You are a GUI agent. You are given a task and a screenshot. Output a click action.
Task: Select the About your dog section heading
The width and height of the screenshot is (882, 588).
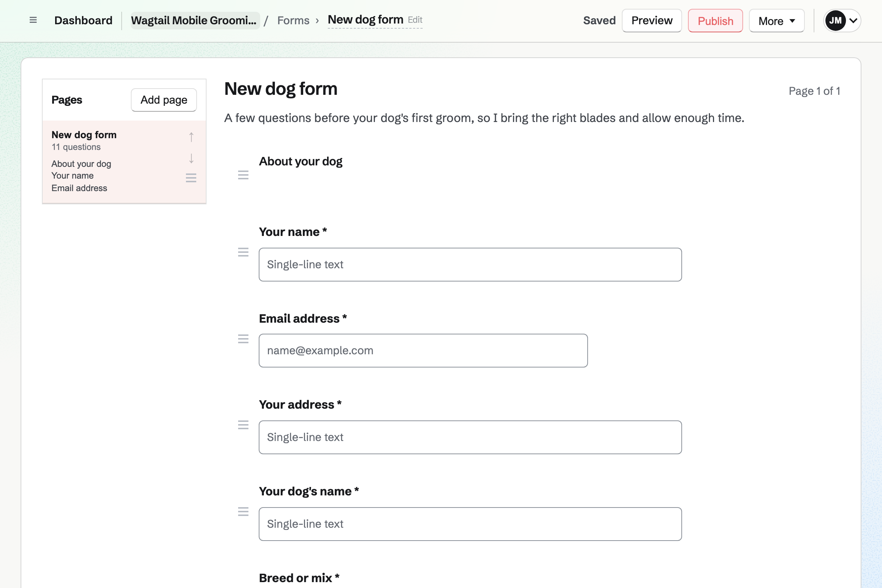tap(301, 161)
